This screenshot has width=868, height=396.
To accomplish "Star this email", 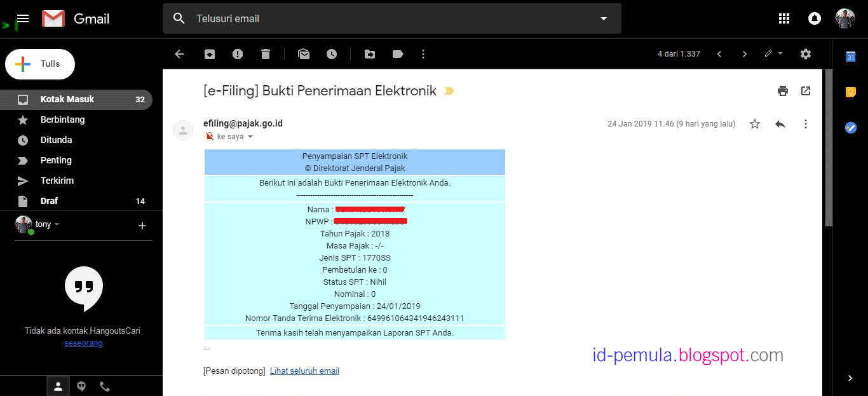I will tap(755, 124).
